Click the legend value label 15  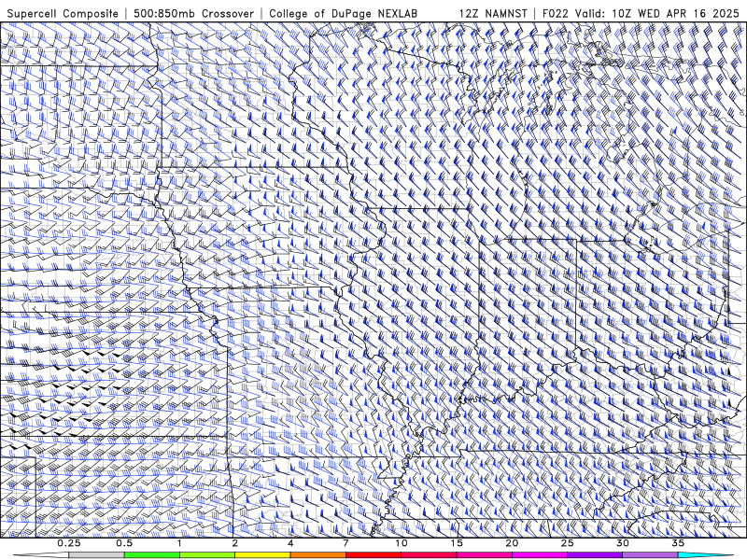[x=457, y=543]
